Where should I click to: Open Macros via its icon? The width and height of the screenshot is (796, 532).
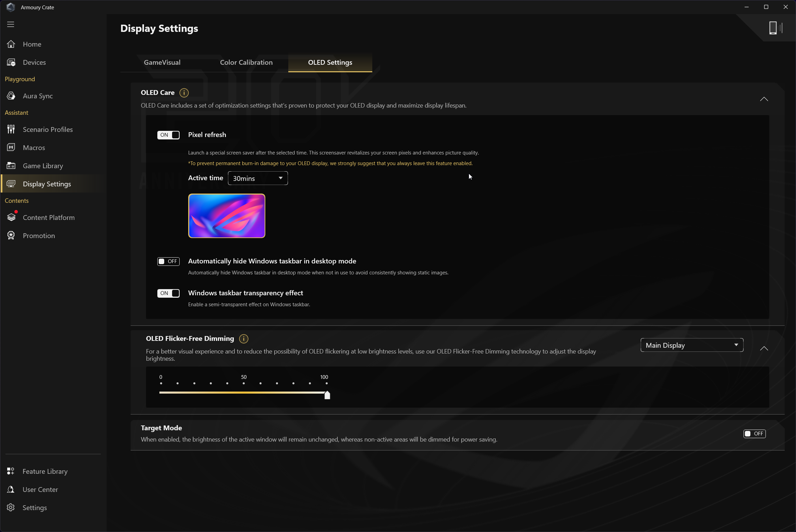[11, 148]
